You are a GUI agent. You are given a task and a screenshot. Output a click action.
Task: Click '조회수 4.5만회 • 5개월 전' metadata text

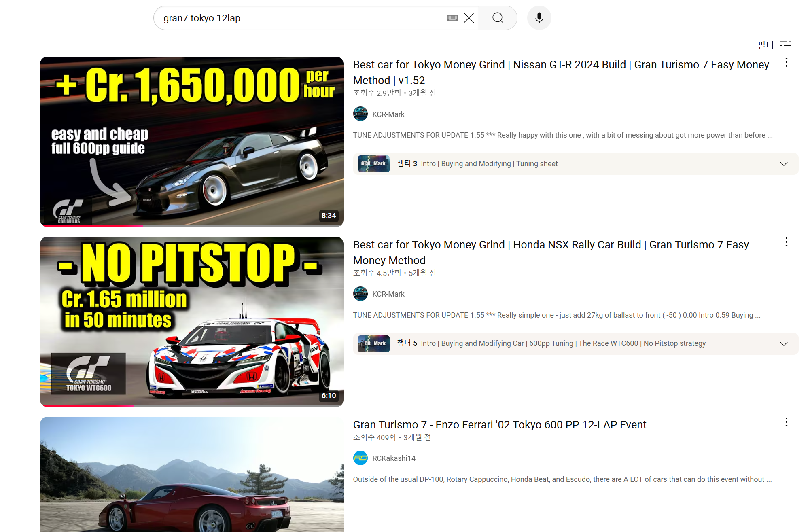[394, 273]
